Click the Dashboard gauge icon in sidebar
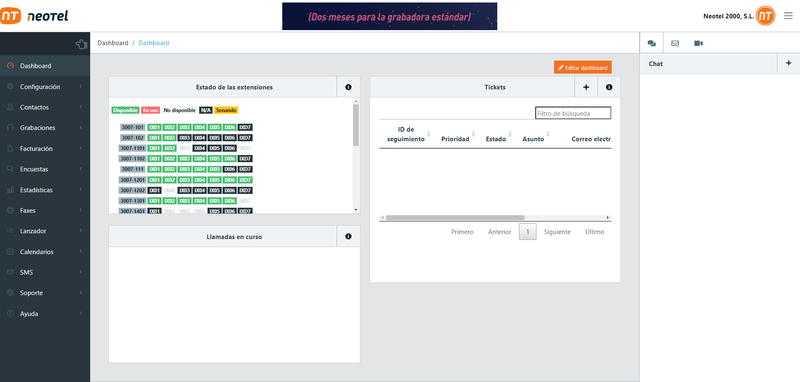This screenshot has width=800, height=382. pyautogui.click(x=10, y=66)
